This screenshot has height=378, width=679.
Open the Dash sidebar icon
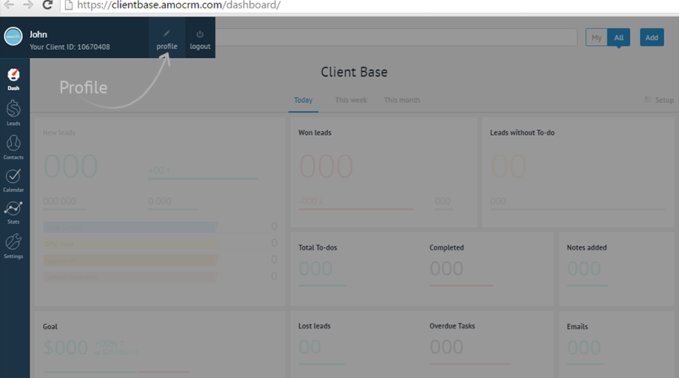(x=13, y=79)
